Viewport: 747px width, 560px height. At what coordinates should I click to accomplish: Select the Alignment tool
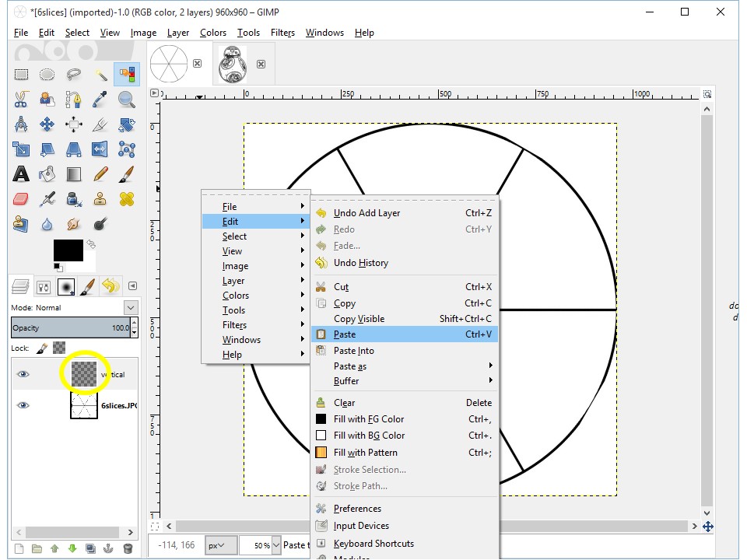click(x=73, y=124)
